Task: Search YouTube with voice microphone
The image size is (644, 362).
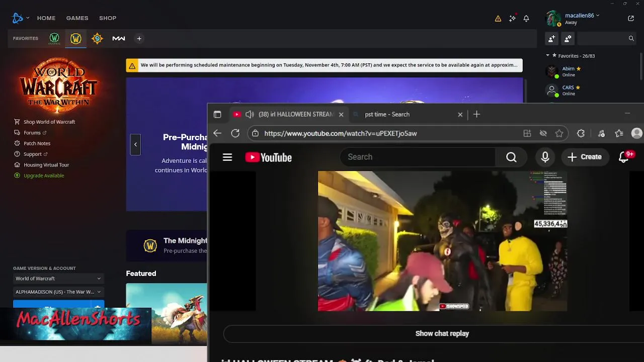Action: coord(545,157)
